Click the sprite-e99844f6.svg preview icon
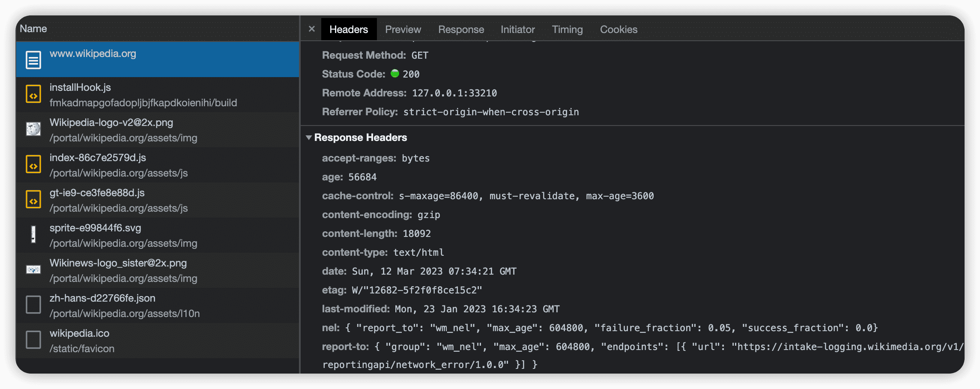 coord(33,234)
